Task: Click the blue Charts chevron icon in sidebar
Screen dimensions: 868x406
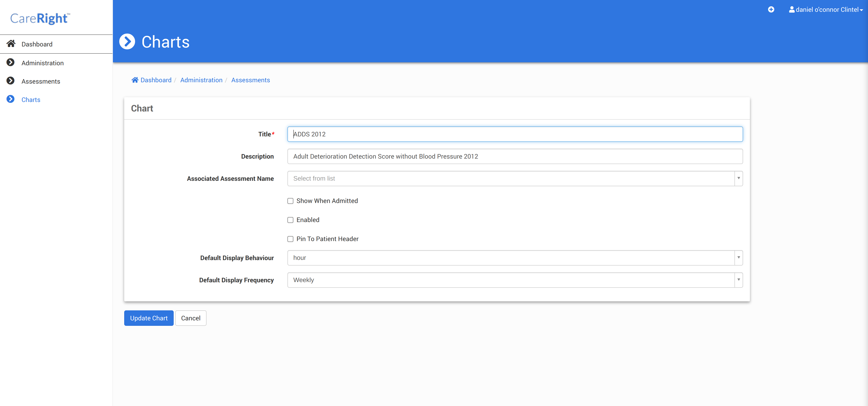Action: tap(11, 99)
